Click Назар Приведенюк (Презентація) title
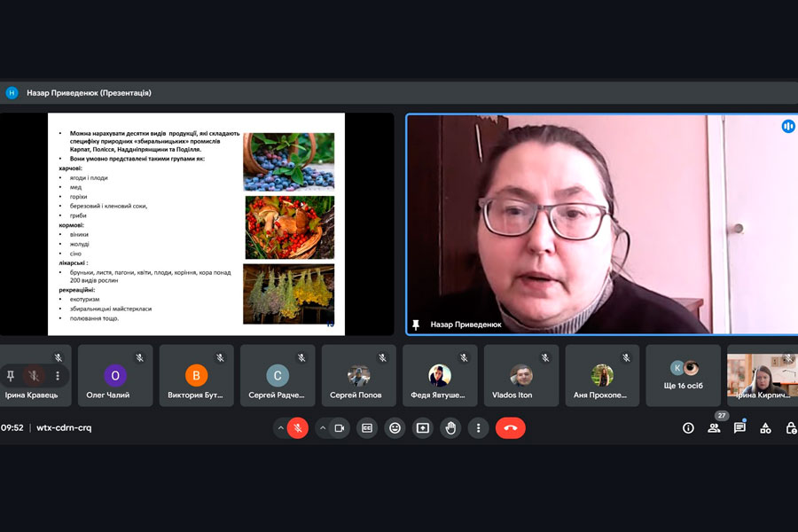The height and width of the screenshot is (532, 798). click(89, 92)
